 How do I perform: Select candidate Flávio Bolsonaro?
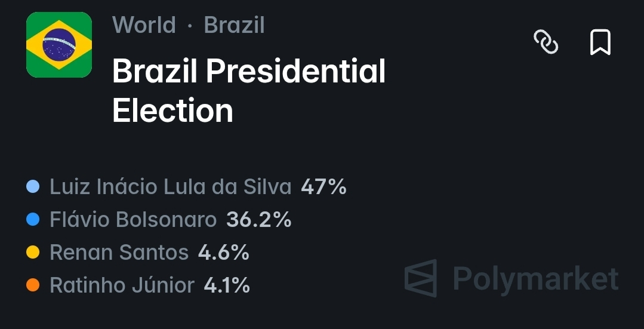coord(133,220)
